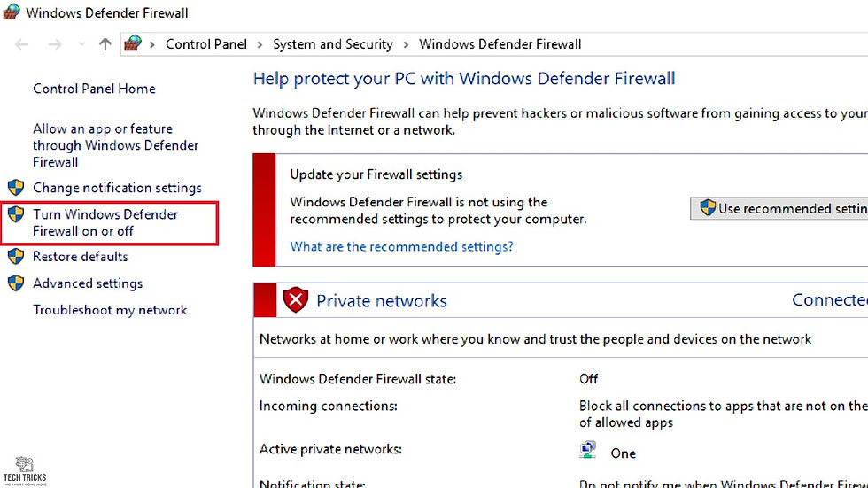Open the Recent locations dropdown arrow
Screen dimensions: 868x488
coord(81,44)
